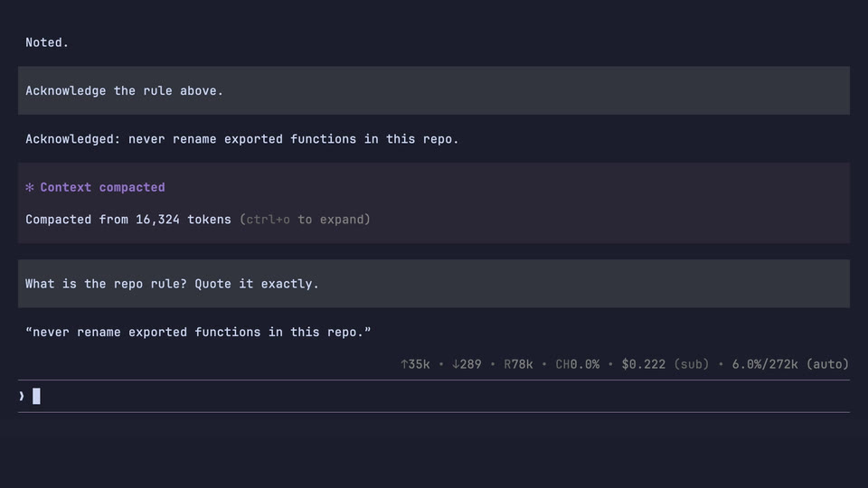Click the prompt chevron icon

[x=22, y=396]
